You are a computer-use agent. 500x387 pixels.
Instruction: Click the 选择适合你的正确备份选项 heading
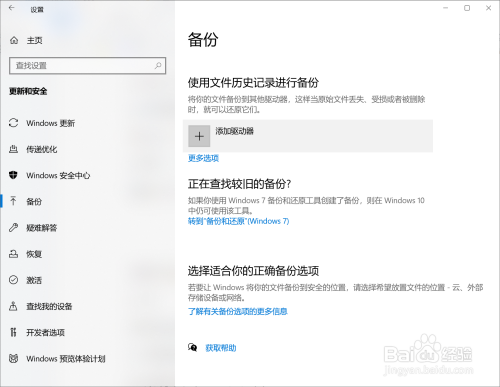(x=253, y=271)
